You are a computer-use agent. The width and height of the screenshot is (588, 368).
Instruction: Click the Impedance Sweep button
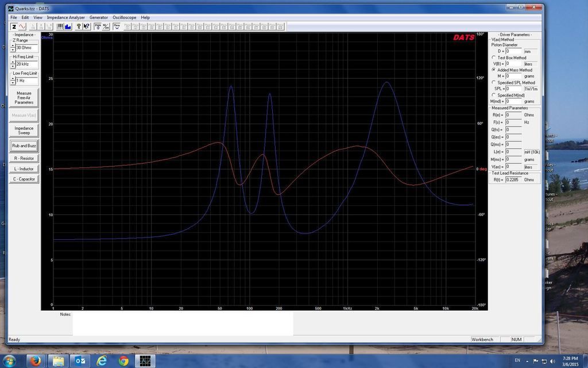(x=24, y=131)
